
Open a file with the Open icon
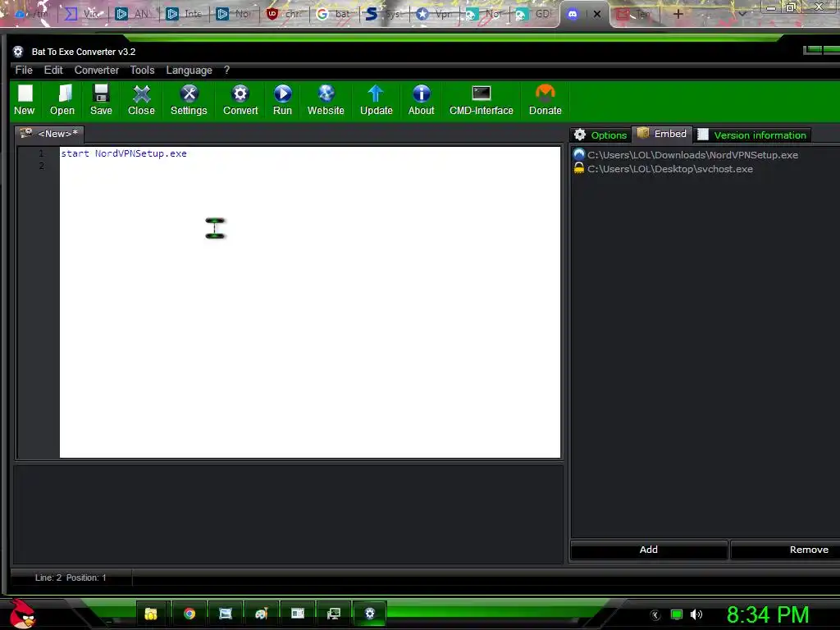(62, 99)
